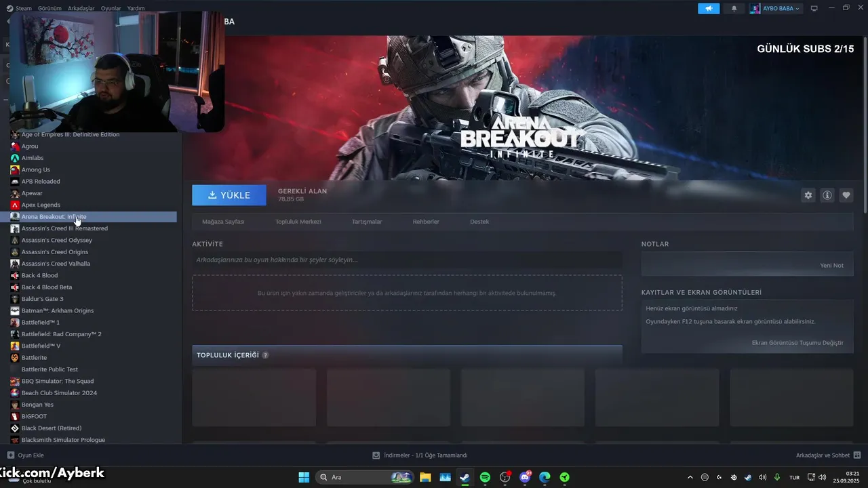This screenshot has width=868, height=488.
Task: Open Topluluk Merkezi tab
Action: [298, 222]
